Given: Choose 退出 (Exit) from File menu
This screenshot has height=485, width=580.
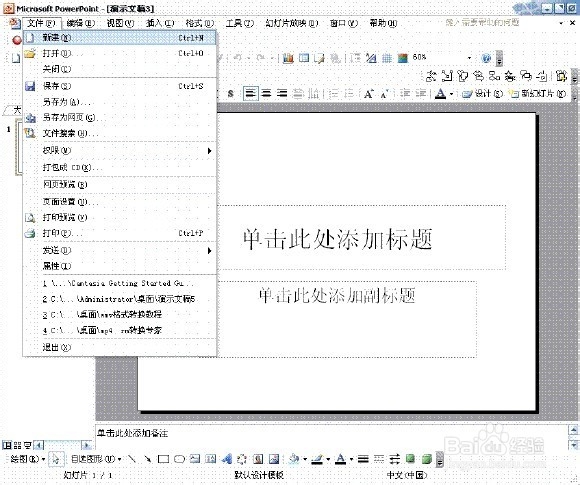Looking at the screenshot, I should pyautogui.click(x=119, y=347).
